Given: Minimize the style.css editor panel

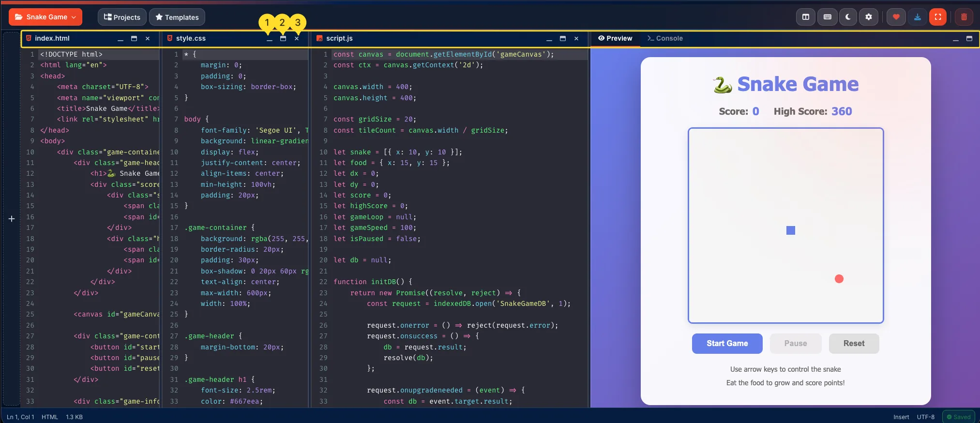Looking at the screenshot, I should pyautogui.click(x=270, y=39).
